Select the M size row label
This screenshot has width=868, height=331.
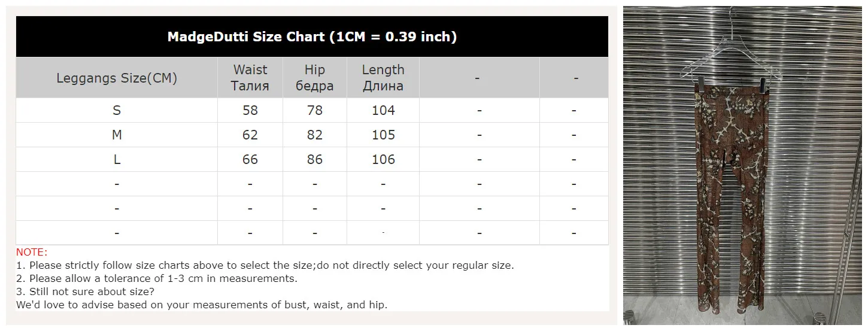pos(117,135)
